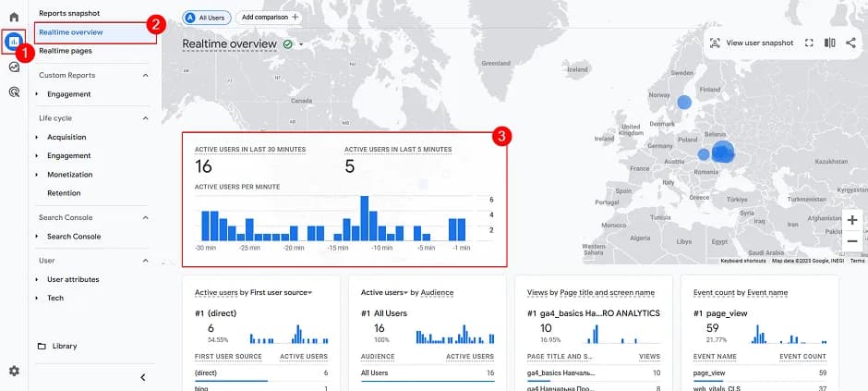Click the compare view icon
The height and width of the screenshot is (391, 868).
click(830, 43)
